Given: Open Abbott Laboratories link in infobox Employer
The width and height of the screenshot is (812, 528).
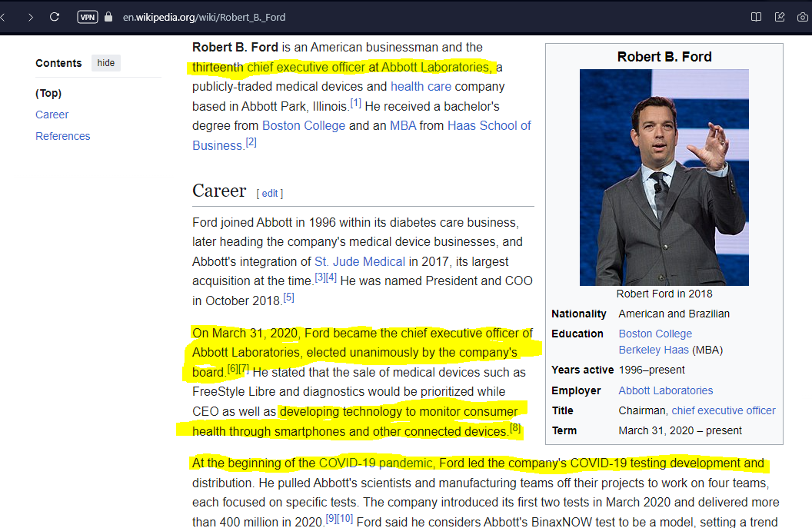Looking at the screenshot, I should [x=665, y=391].
